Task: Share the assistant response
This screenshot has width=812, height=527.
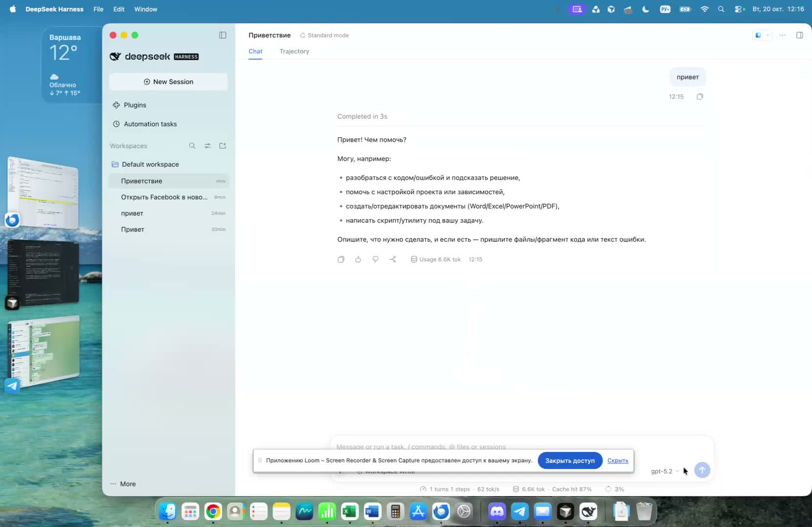Action: point(393,260)
